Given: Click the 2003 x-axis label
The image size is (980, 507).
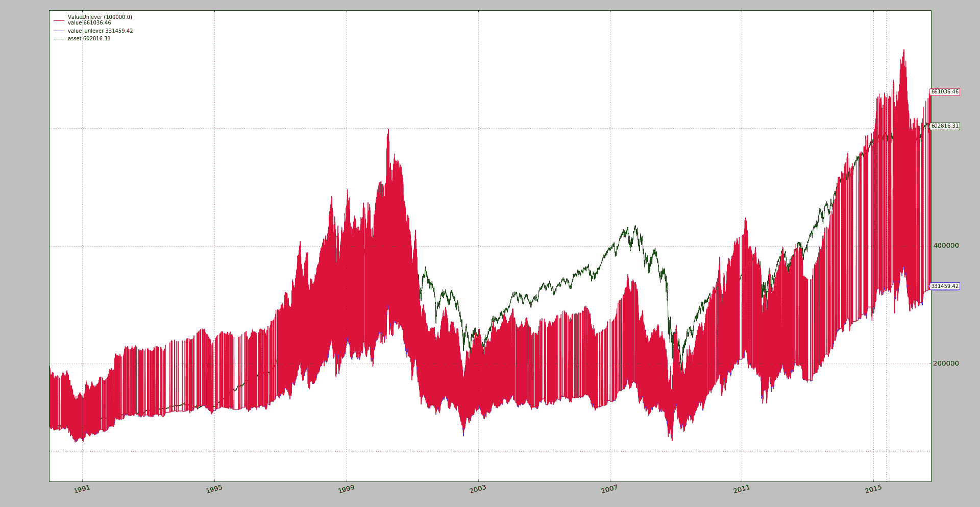Looking at the screenshot, I should [x=478, y=489].
